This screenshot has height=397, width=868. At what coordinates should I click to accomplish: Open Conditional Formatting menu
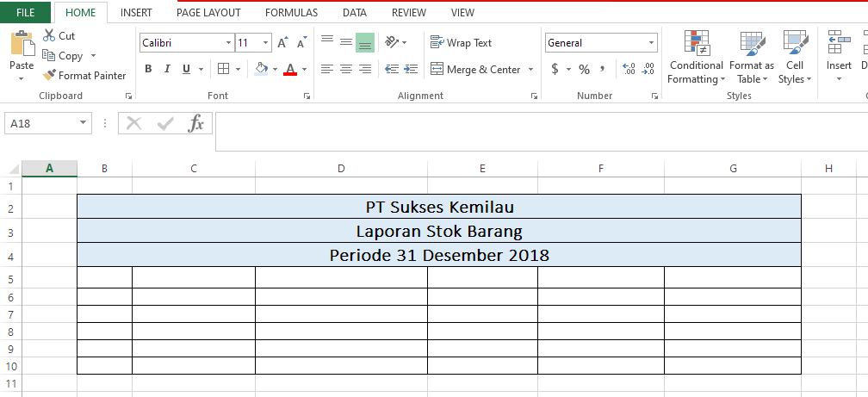coord(696,57)
